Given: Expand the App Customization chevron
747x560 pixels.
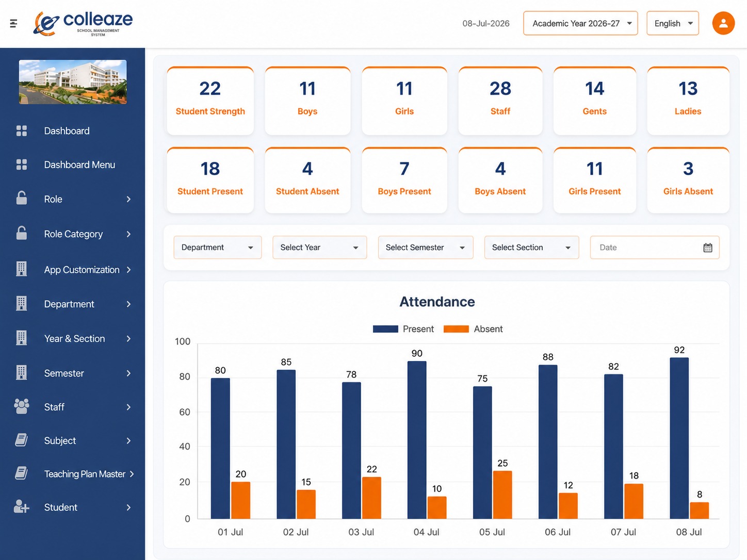Looking at the screenshot, I should [129, 270].
